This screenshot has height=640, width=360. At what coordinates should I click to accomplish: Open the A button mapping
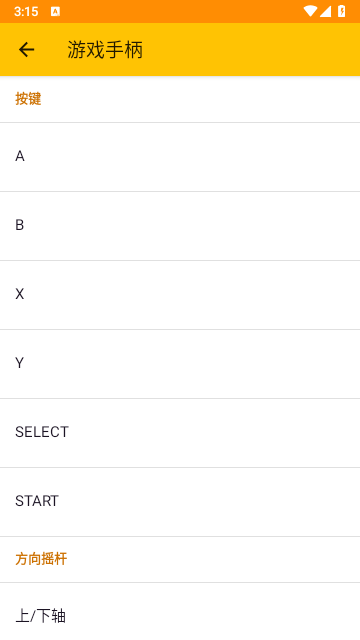(x=180, y=157)
